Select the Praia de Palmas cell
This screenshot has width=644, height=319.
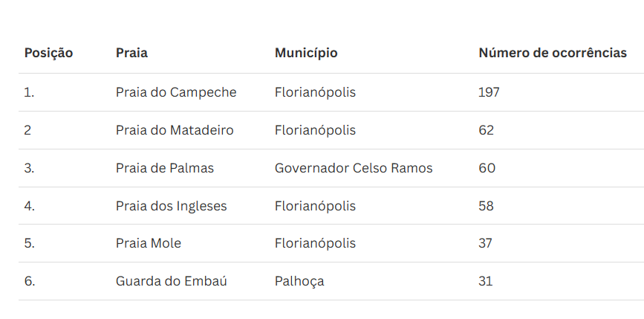point(165,168)
